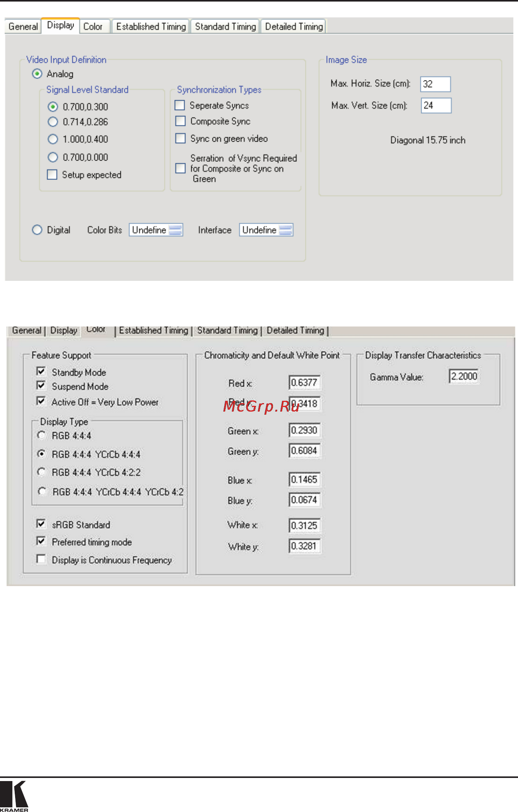The width and height of the screenshot is (518, 812).
Task: Select RGB 4:4:4 display type only
Action: pos(41,435)
